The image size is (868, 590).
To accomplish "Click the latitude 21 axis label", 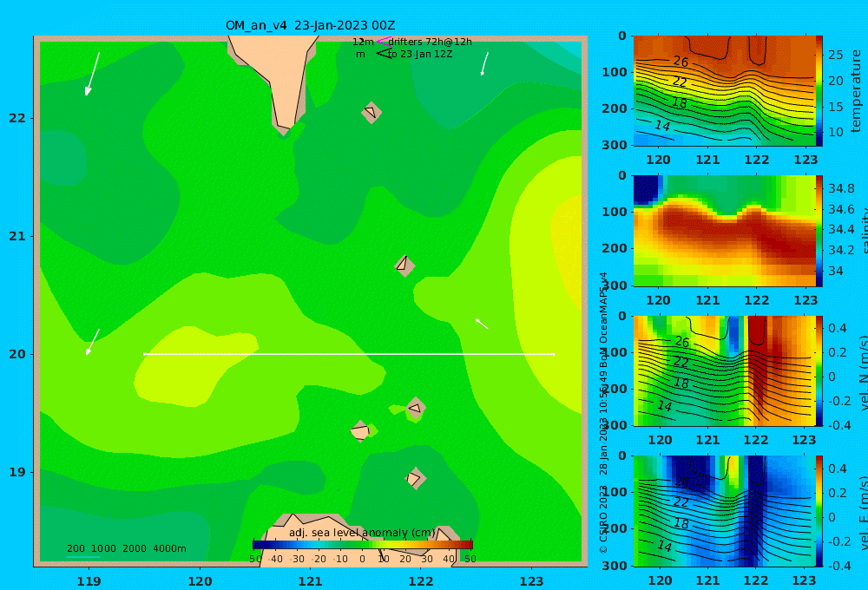I will pyautogui.click(x=17, y=236).
